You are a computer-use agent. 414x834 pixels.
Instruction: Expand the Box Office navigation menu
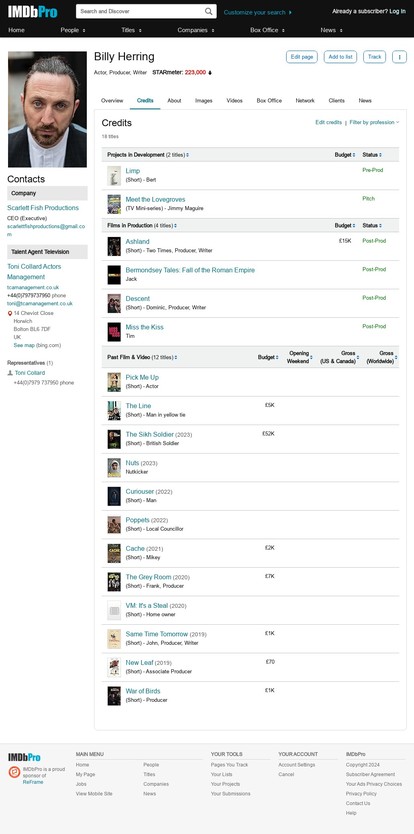(x=267, y=30)
